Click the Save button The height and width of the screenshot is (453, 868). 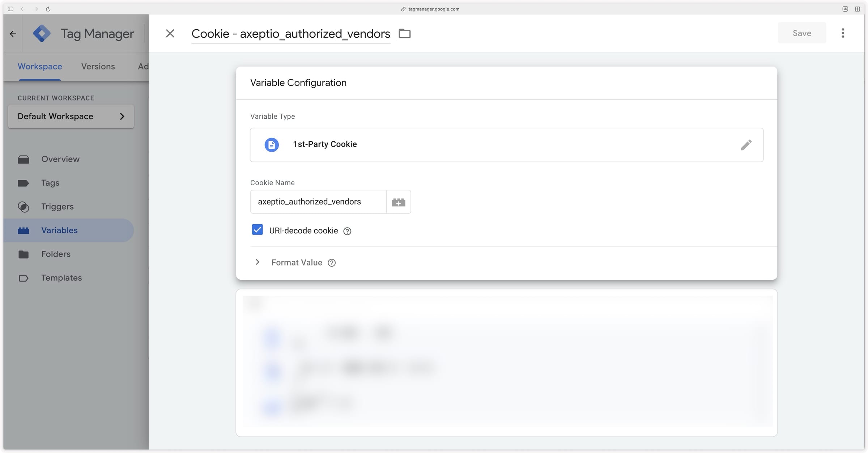pyautogui.click(x=802, y=33)
